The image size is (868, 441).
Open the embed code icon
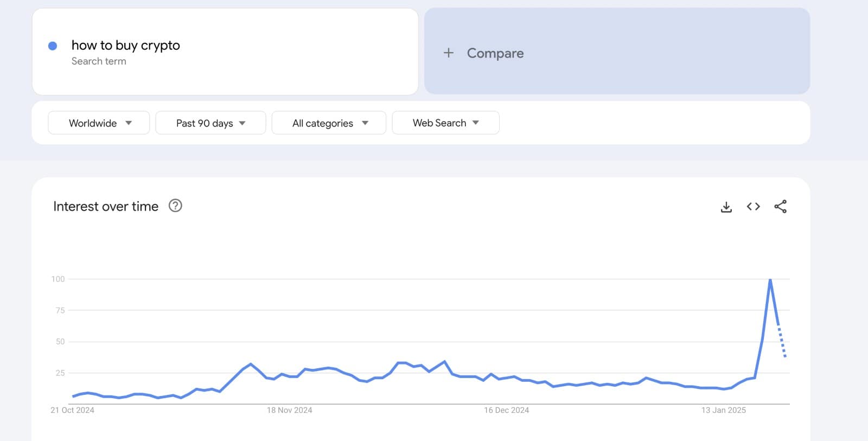(x=753, y=207)
